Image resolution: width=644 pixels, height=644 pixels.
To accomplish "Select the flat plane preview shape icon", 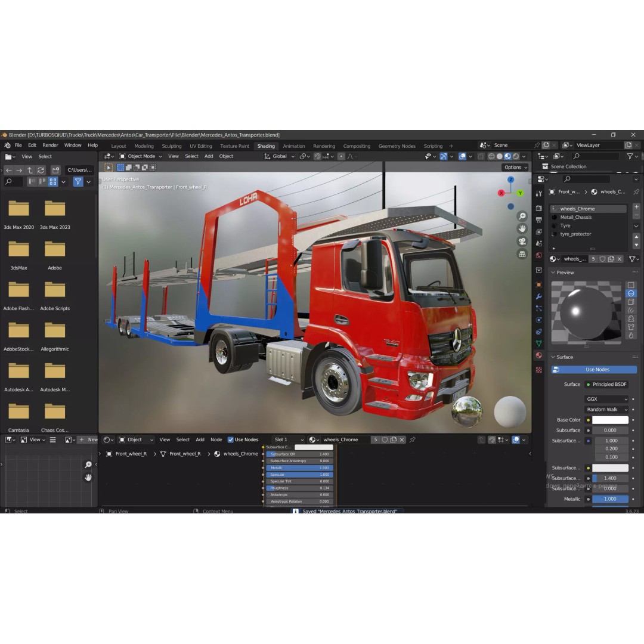I will (x=631, y=285).
